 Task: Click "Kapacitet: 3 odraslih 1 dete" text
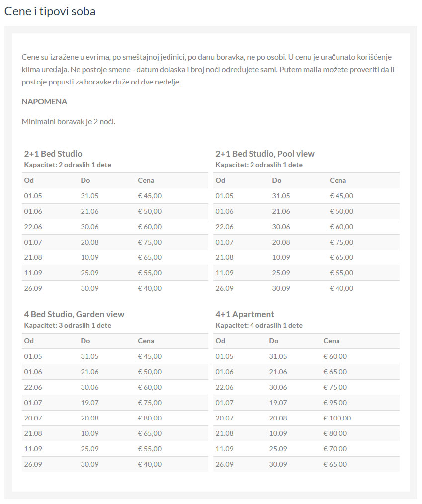(x=68, y=326)
